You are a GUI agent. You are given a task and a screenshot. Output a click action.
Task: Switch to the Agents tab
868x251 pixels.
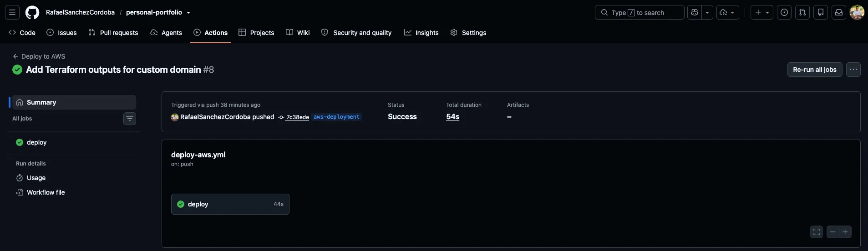pos(166,33)
